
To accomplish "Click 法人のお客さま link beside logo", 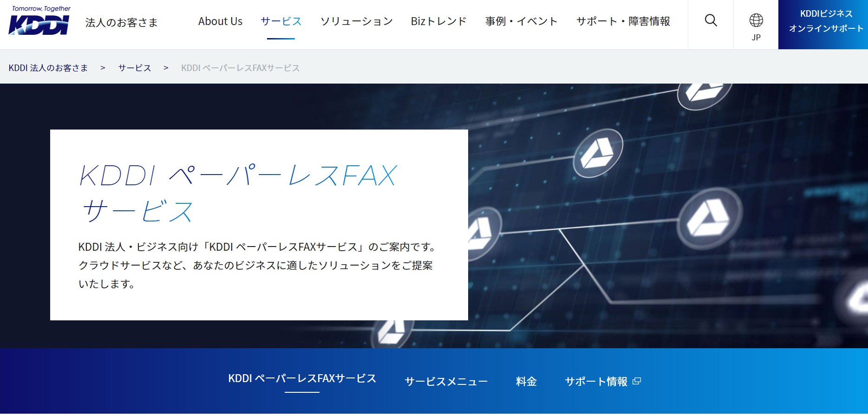I will (x=122, y=22).
